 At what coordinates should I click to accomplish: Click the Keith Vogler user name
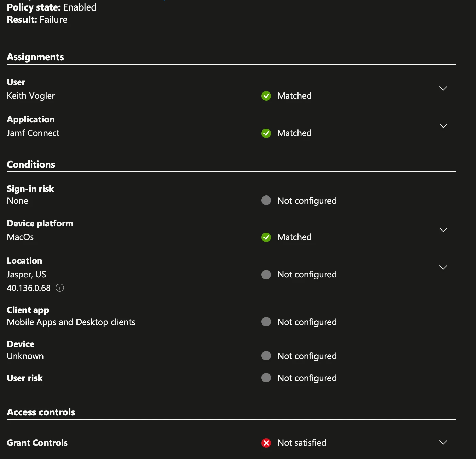(x=31, y=96)
